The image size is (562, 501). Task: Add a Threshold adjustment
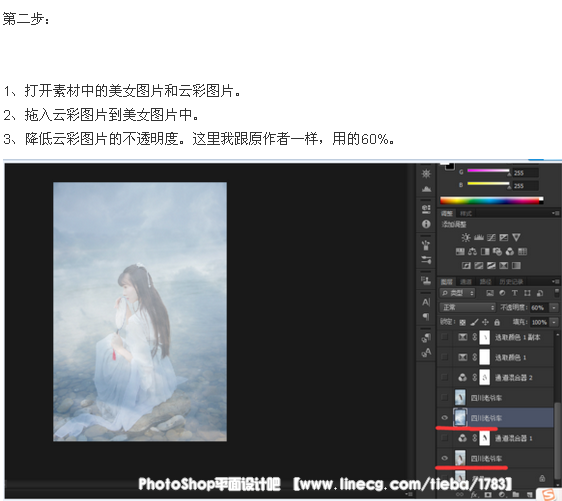pos(491,266)
